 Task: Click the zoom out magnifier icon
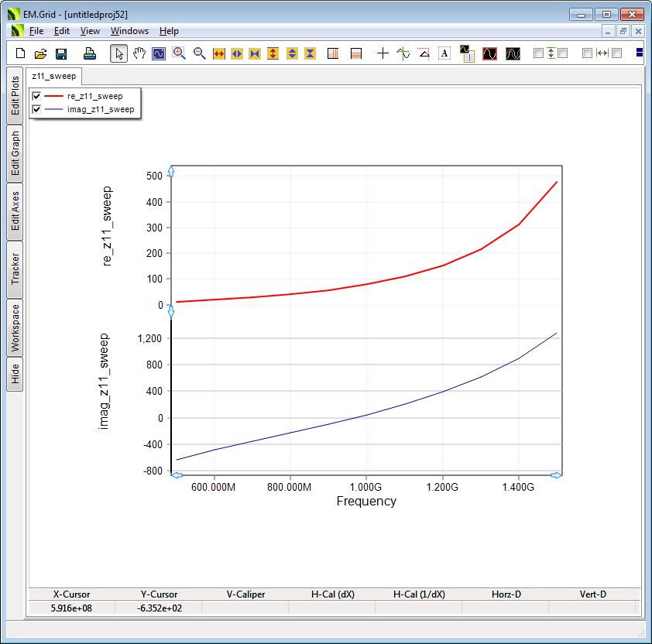199,53
